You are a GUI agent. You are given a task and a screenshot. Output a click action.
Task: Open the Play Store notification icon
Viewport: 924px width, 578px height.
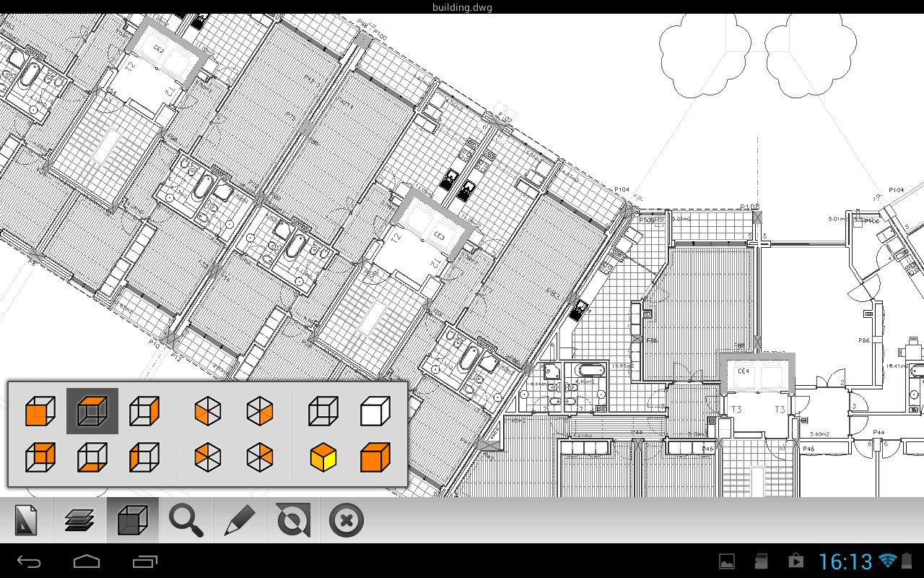796,561
